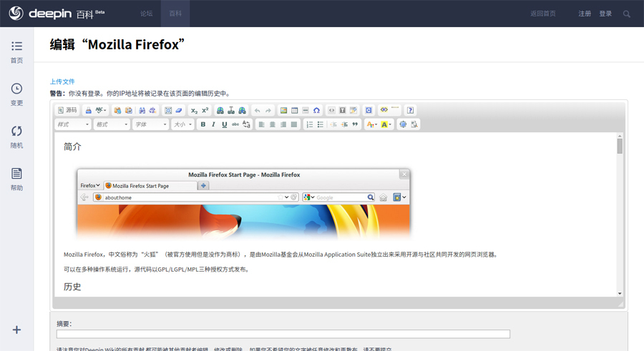644x351 pixels.
Task: Open the 字体 font dropdown
Action: [151, 124]
